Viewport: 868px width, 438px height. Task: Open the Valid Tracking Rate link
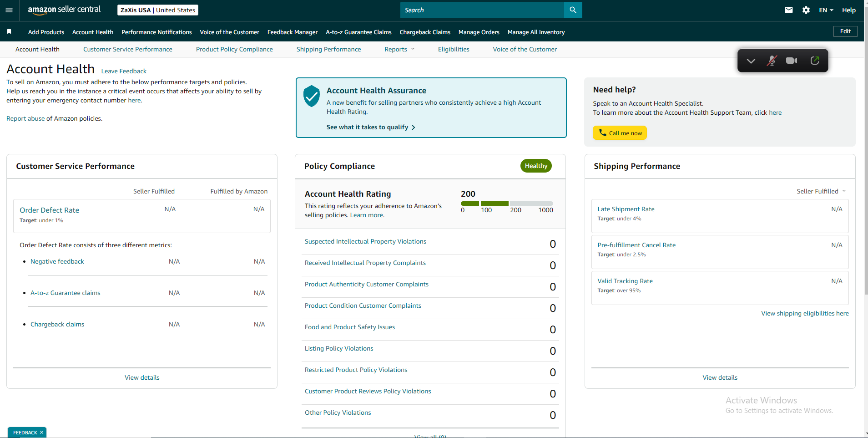click(x=625, y=281)
